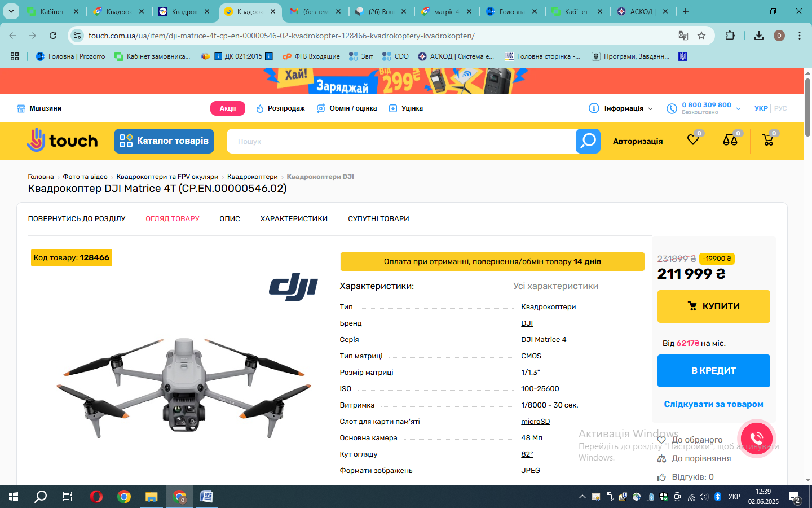
Task: Click the Розпродаж link
Action: pos(280,108)
